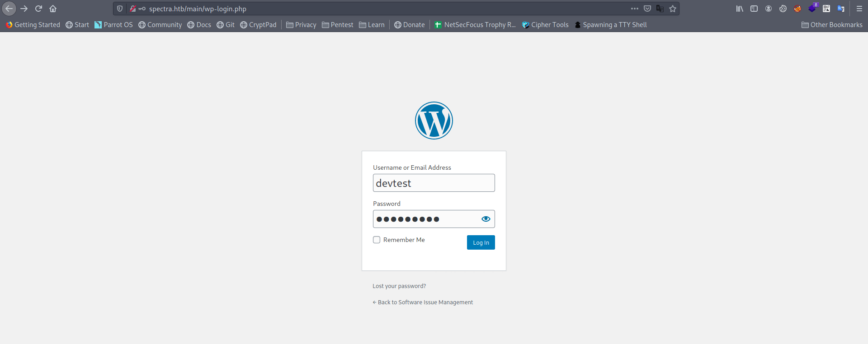Open the Docs bookmark

pyautogui.click(x=199, y=25)
